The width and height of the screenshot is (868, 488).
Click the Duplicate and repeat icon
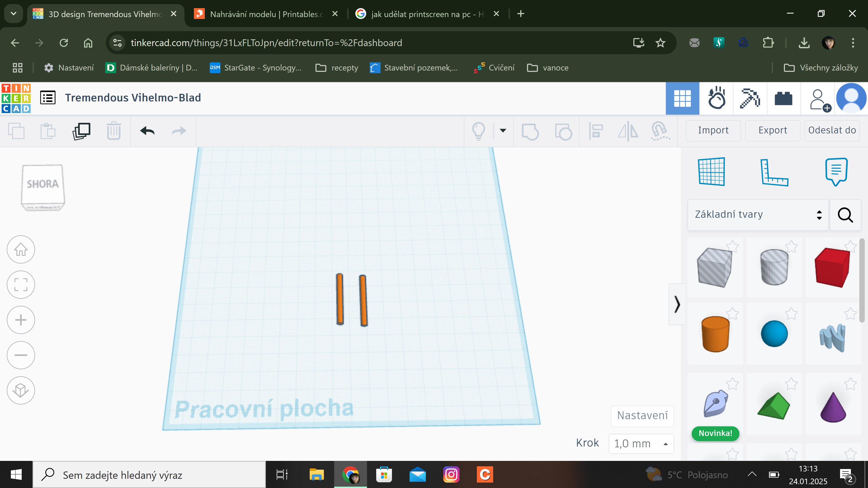point(81,131)
